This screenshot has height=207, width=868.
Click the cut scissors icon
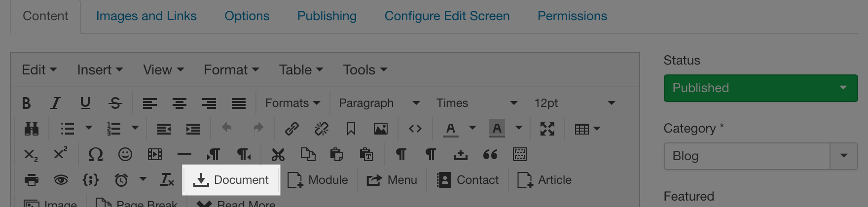278,155
